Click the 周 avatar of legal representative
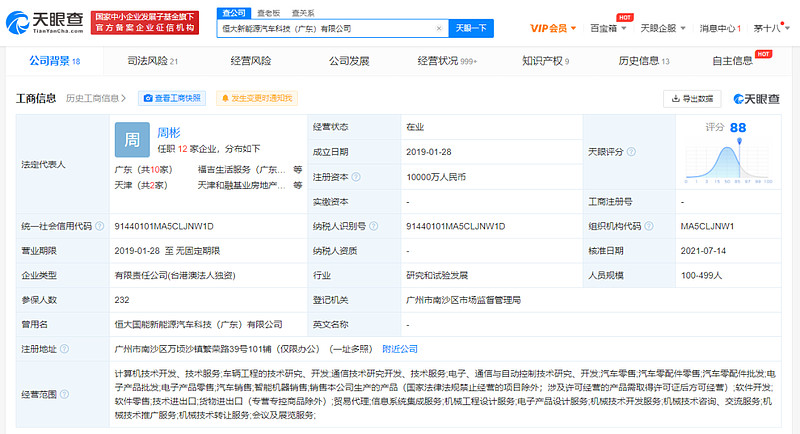The width and height of the screenshot is (800, 434). (132, 139)
